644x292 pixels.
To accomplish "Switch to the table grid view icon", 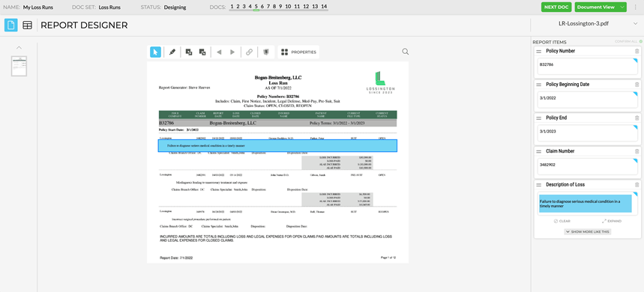I will [x=27, y=25].
